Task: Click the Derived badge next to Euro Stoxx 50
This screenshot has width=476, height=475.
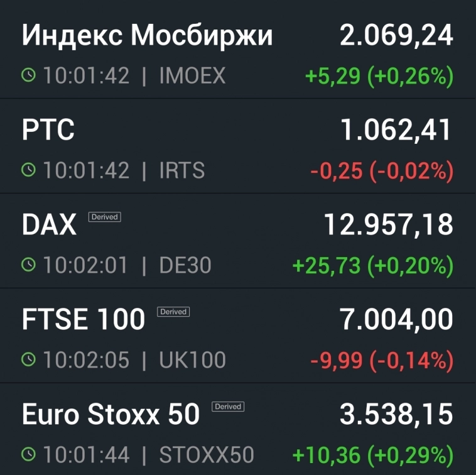Action: pyautogui.click(x=228, y=407)
